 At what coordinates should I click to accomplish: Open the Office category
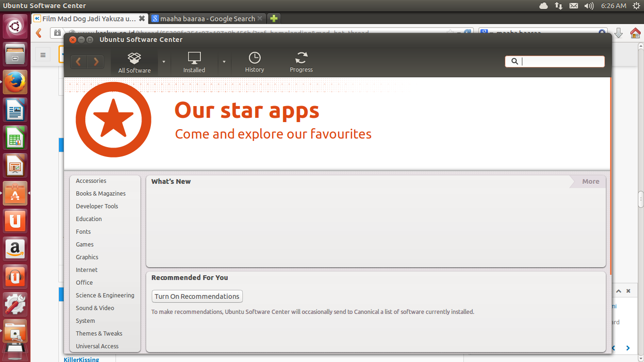84,283
